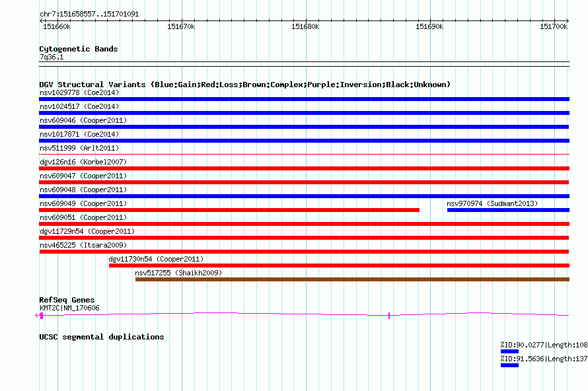Open the nsv1017871 (Coe2014) variant bar
This screenshot has height=391, width=588.
pyautogui.click(x=304, y=141)
